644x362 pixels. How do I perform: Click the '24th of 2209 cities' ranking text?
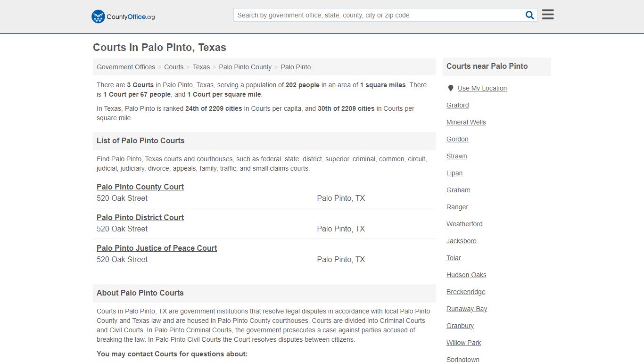coord(214,108)
